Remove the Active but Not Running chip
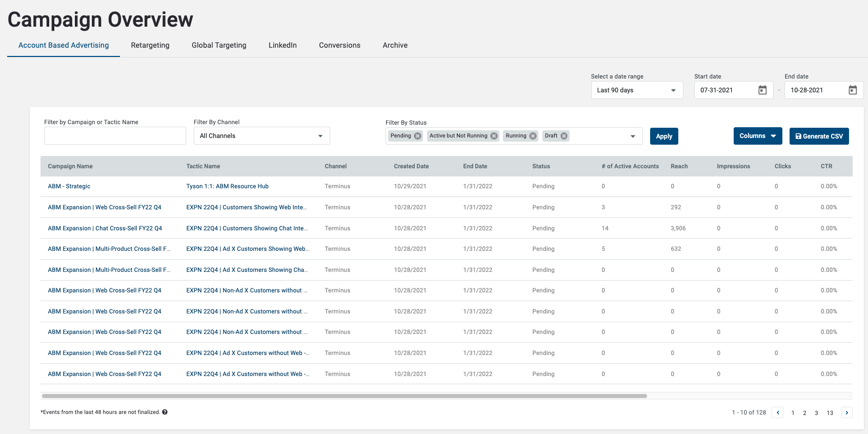Screen dimensions: 868x434 [494, 136]
